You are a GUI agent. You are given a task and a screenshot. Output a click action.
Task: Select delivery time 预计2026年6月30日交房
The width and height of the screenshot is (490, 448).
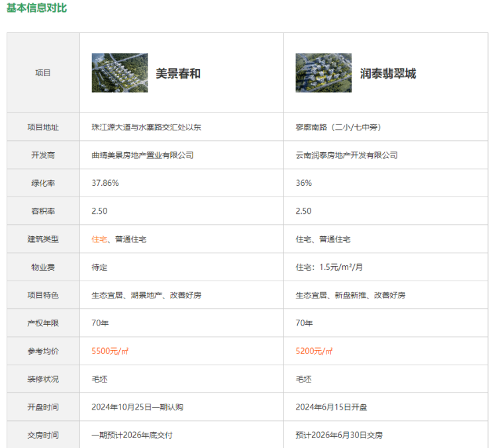click(339, 435)
